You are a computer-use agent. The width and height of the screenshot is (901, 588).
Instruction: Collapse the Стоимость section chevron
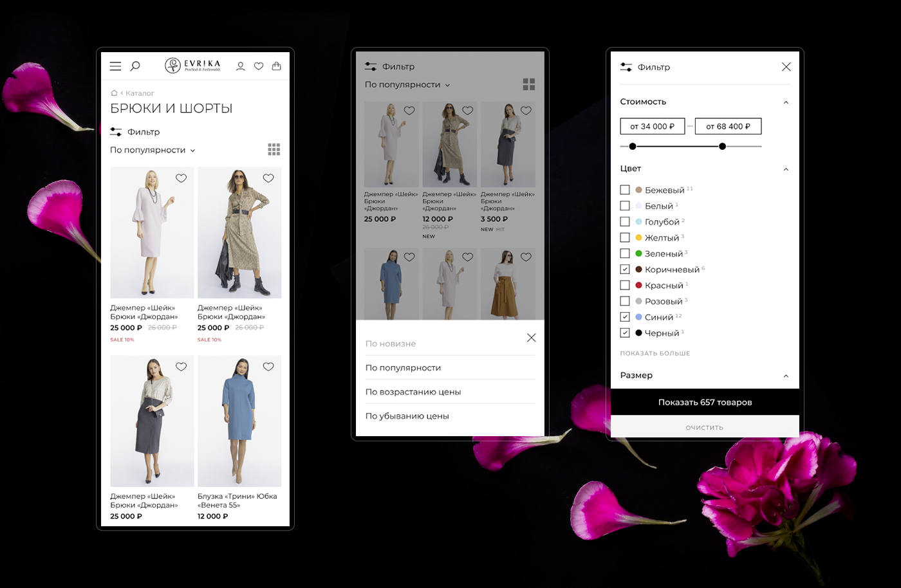point(786,102)
